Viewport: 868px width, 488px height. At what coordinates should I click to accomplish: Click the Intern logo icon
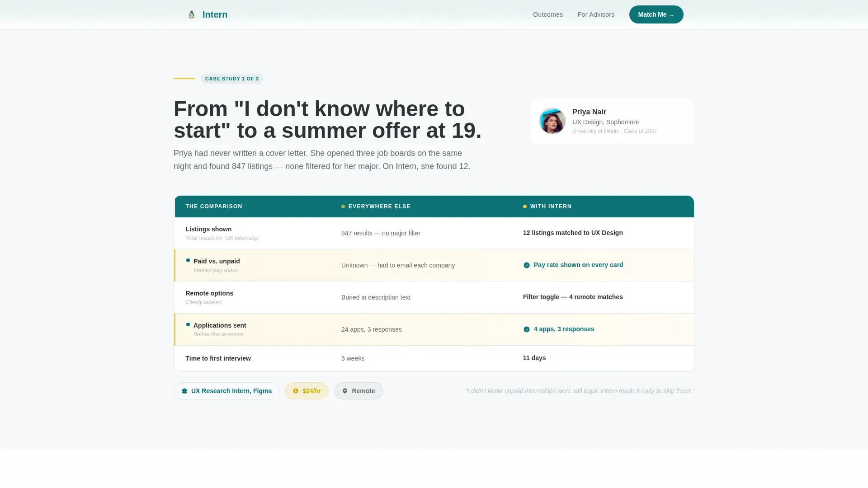192,14
